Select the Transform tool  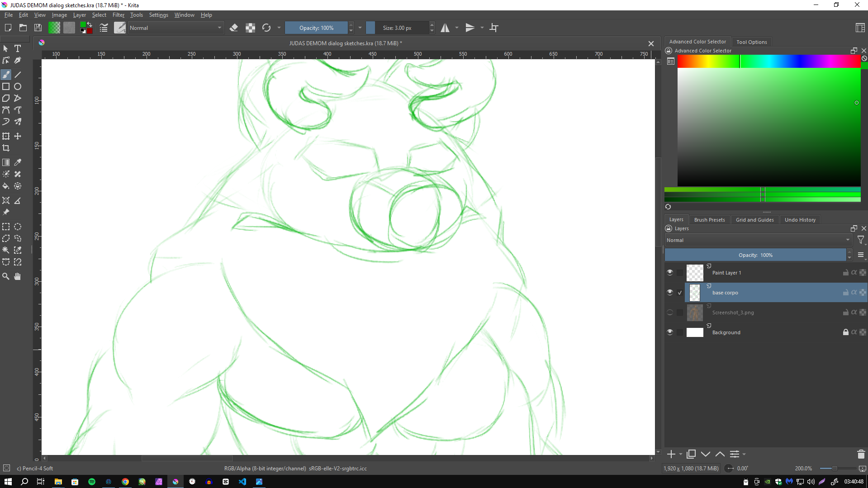coord(6,136)
